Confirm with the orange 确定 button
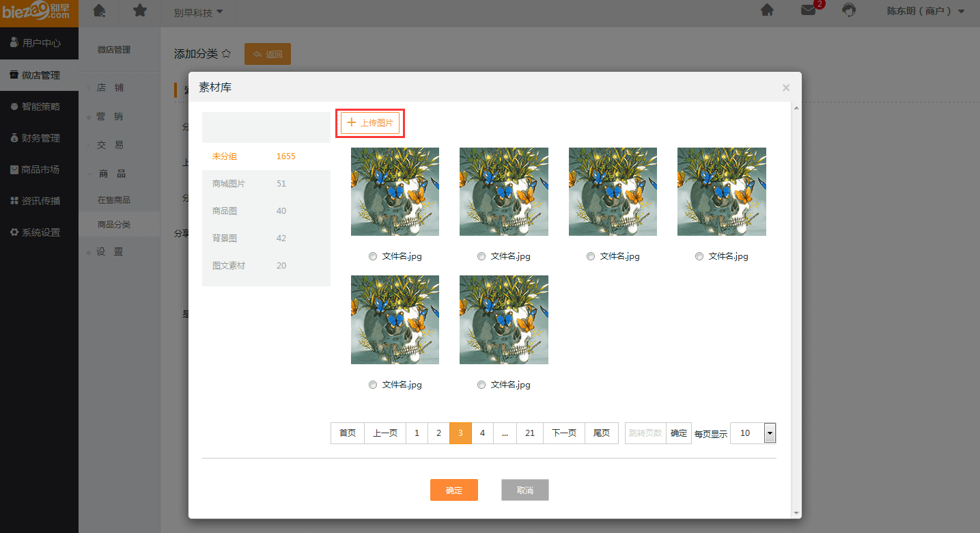Screen dimensions: 980x533 454,490
